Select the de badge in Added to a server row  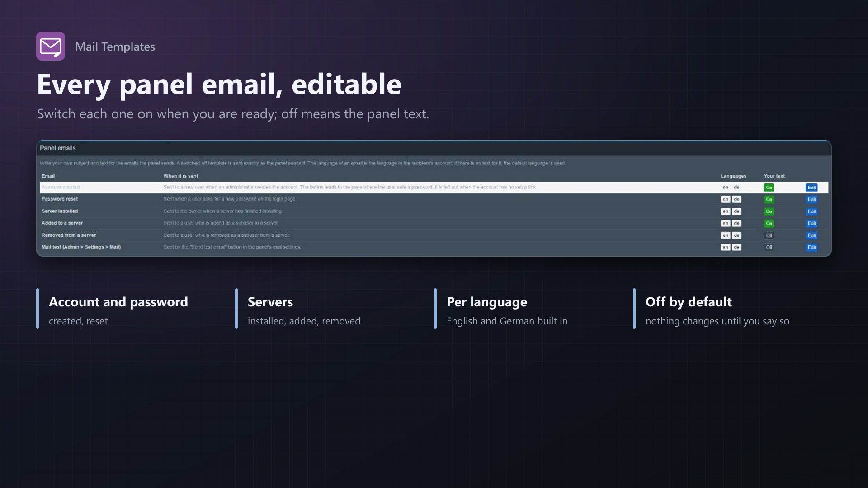pos(736,223)
